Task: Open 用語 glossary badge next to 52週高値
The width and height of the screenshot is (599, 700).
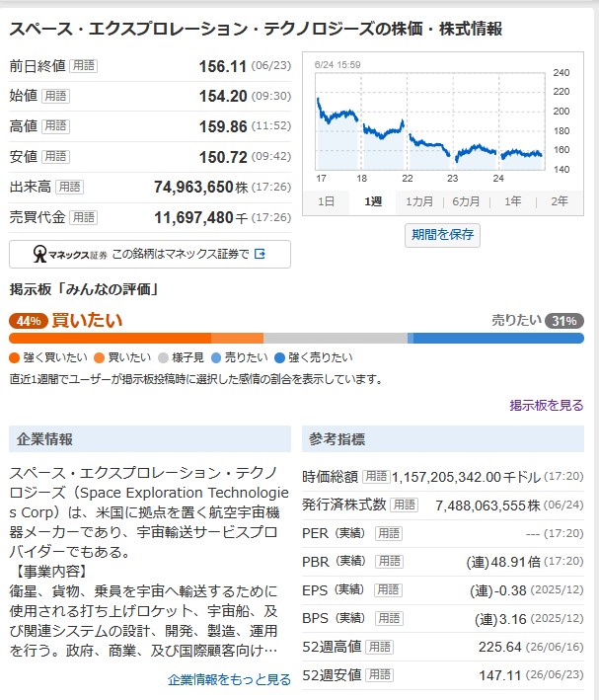Action: click(379, 647)
